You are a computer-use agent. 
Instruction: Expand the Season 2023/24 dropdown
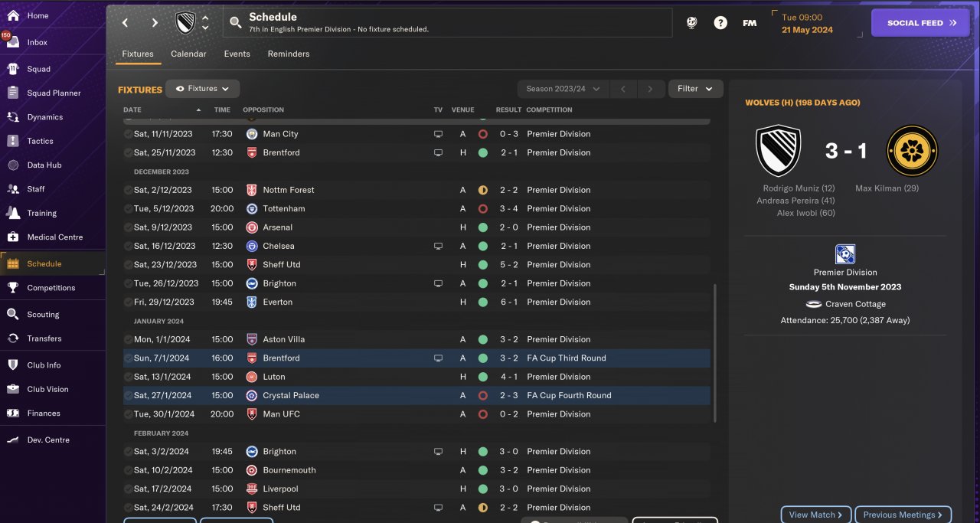(563, 89)
